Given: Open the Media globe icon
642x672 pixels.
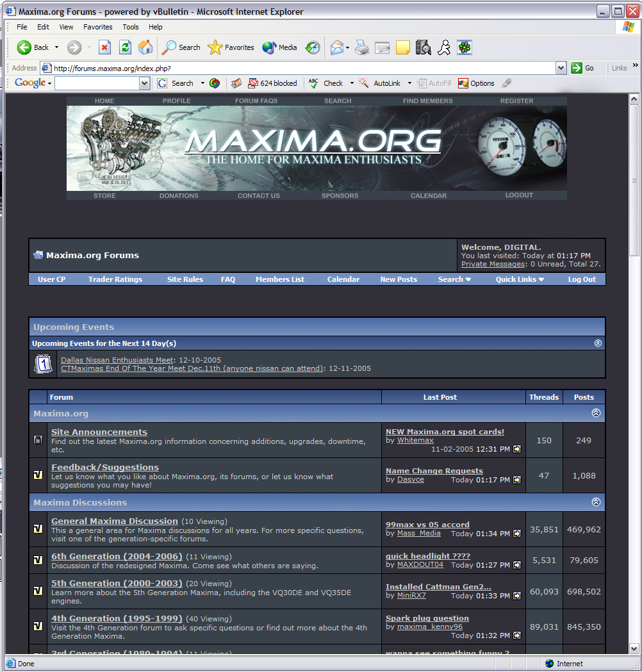Looking at the screenshot, I should point(269,47).
